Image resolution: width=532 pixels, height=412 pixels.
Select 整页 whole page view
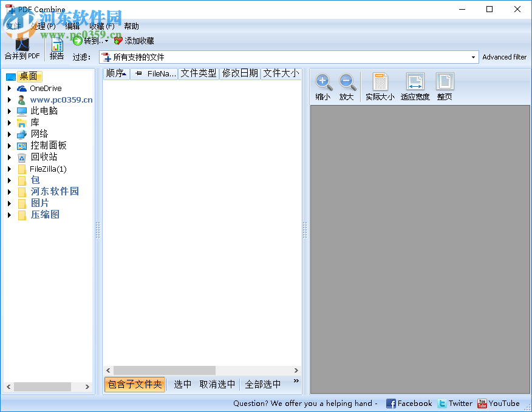[445, 85]
